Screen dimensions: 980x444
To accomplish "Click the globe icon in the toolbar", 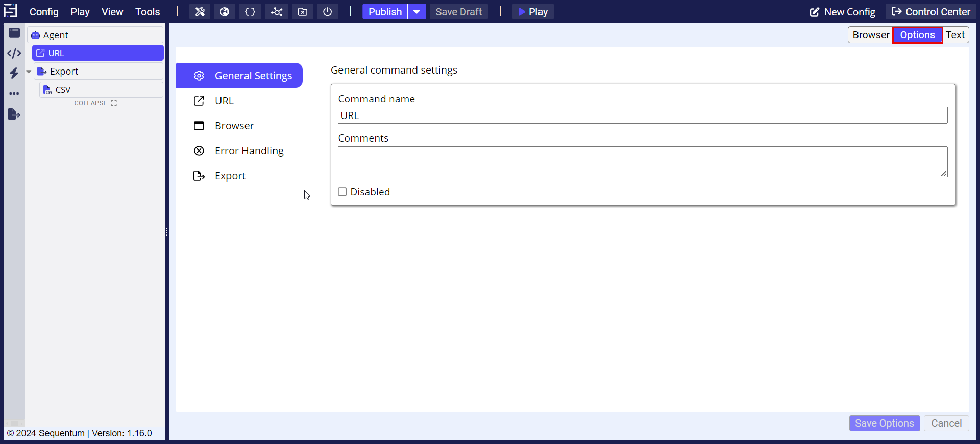I will click(x=225, y=12).
